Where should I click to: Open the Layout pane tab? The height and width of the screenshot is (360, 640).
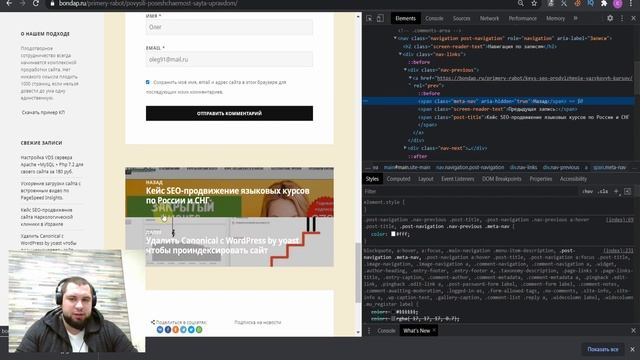pos(425,179)
